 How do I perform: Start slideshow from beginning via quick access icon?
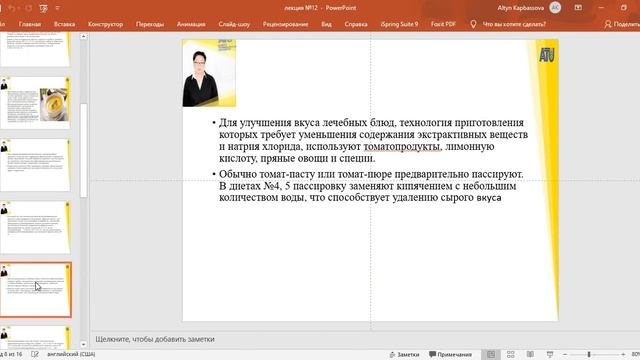pyautogui.click(x=43, y=8)
